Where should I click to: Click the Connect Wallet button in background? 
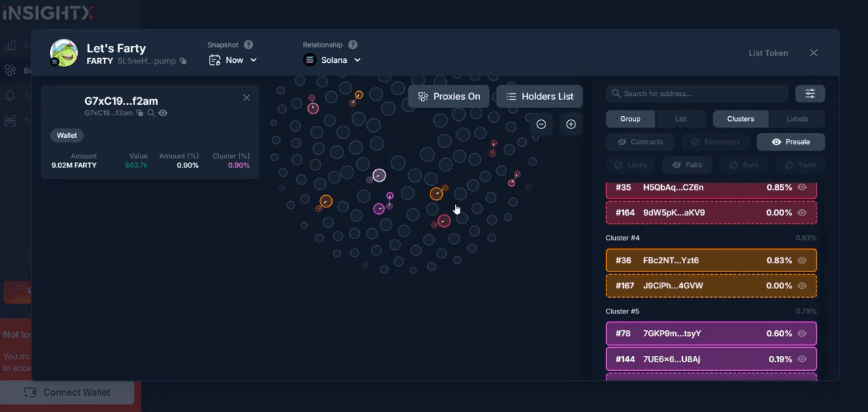pos(68,392)
